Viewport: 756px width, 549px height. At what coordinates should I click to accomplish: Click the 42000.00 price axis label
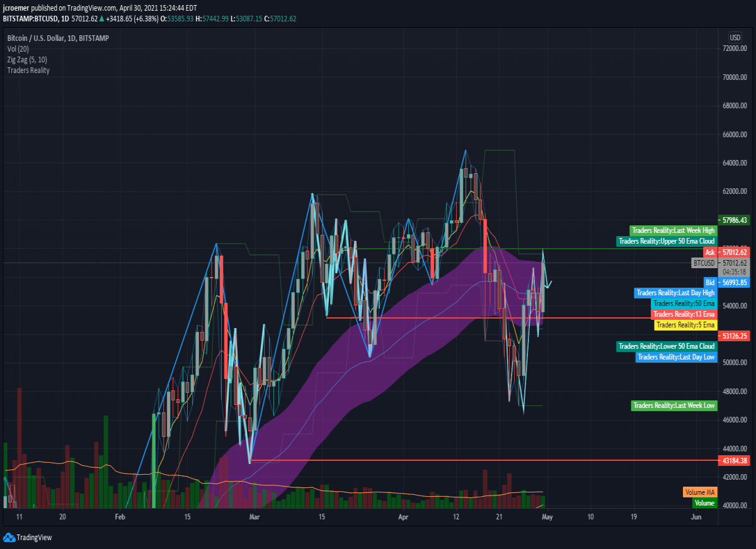pyautogui.click(x=735, y=477)
